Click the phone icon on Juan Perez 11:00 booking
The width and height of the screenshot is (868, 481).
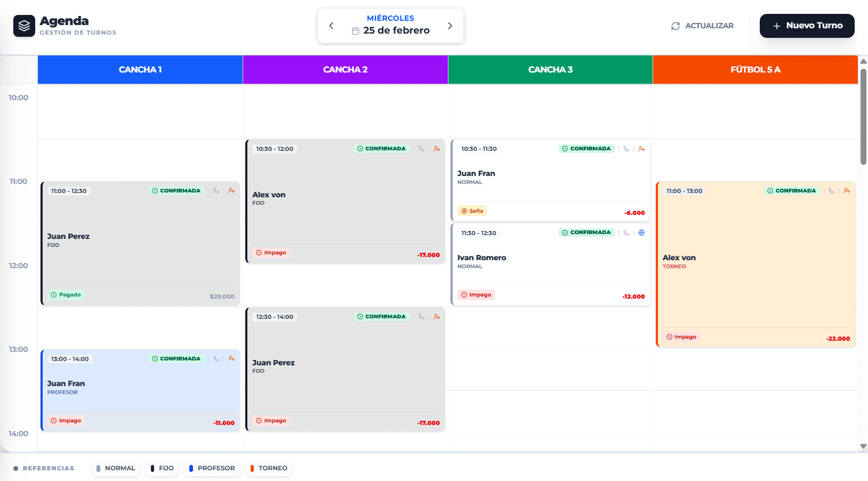click(x=216, y=191)
